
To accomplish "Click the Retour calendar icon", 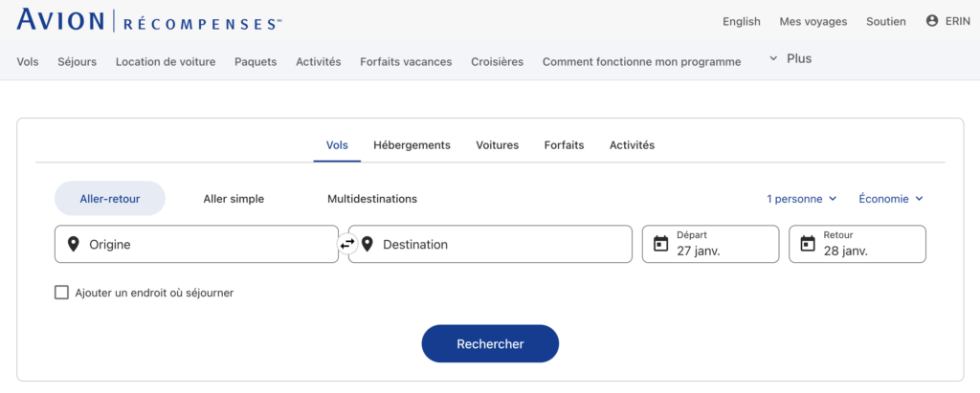I will coord(807,244).
